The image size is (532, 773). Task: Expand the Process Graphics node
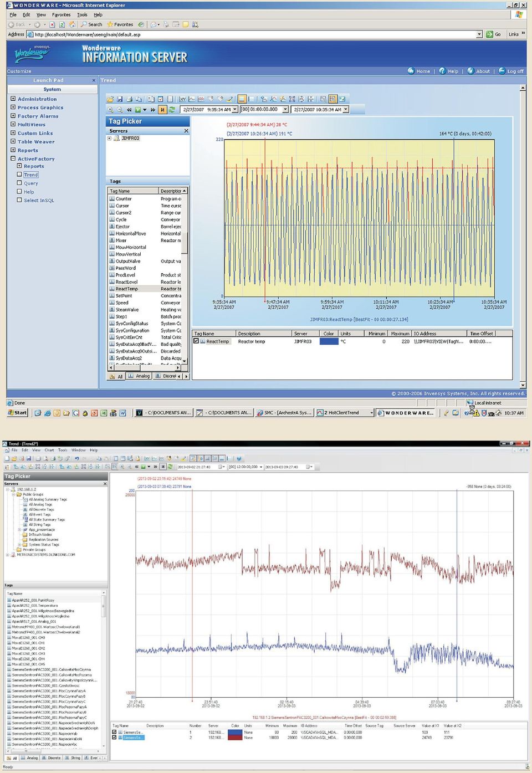tap(13, 107)
